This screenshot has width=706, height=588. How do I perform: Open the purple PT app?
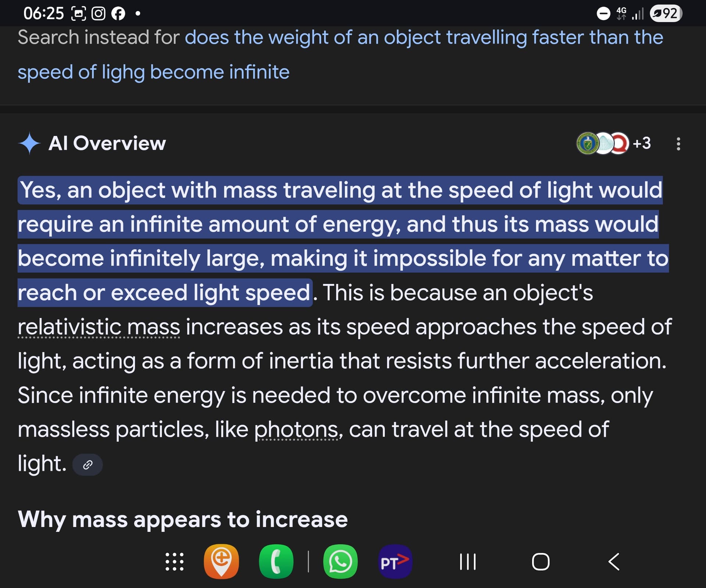(x=395, y=561)
